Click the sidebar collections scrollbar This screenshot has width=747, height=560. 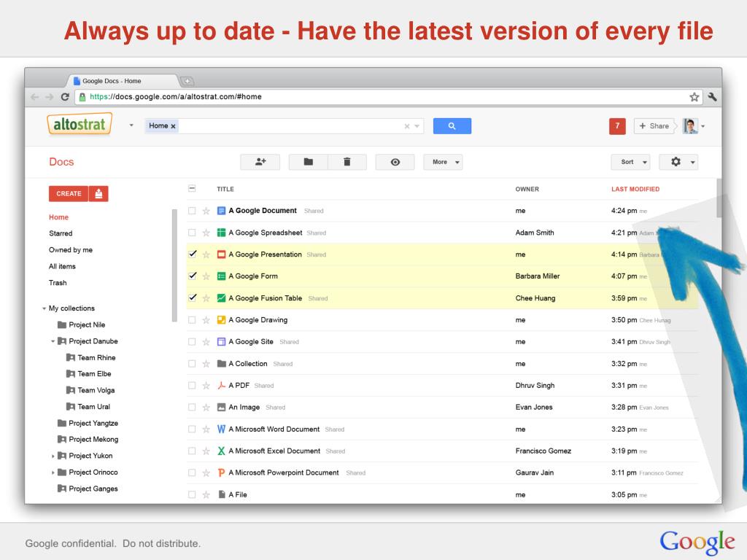[x=174, y=265]
